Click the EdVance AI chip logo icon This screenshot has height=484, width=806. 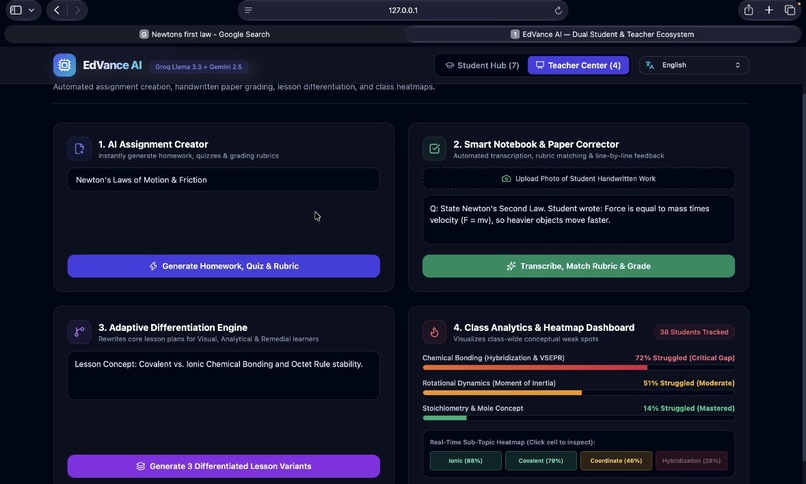click(x=64, y=65)
